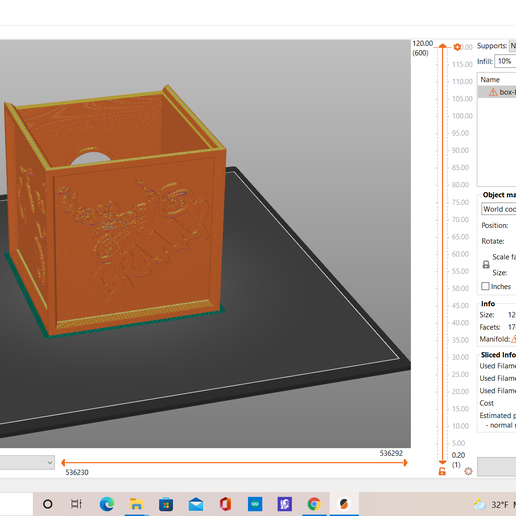Click the Object manipulation heading

[x=499, y=195]
